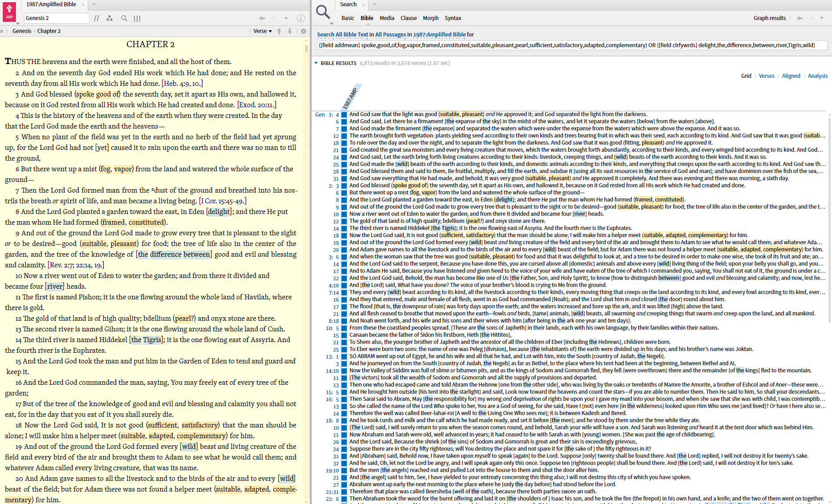This screenshot has height=504, width=832.
Task: Open panel menu arrow under AMP cover
Action: click(x=17, y=23)
